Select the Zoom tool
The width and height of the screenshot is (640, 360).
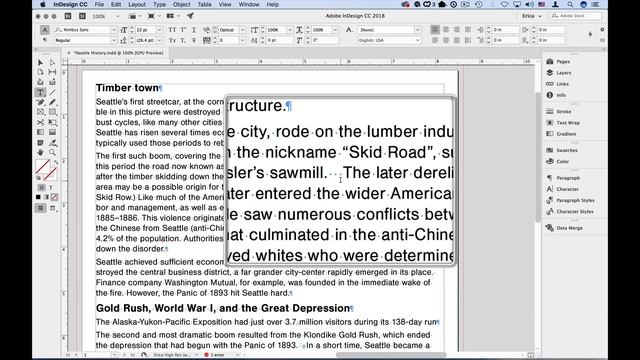coord(52,152)
